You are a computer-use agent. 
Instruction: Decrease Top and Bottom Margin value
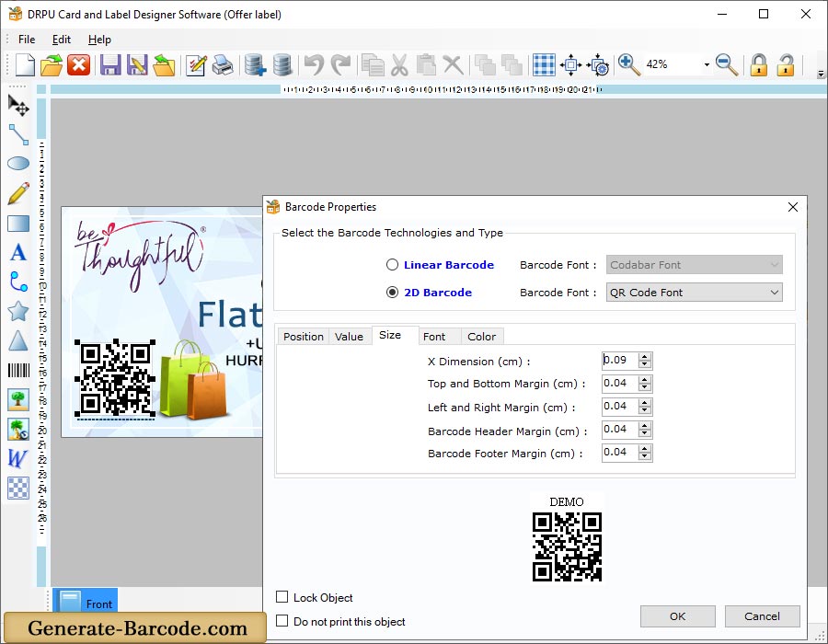tap(644, 387)
